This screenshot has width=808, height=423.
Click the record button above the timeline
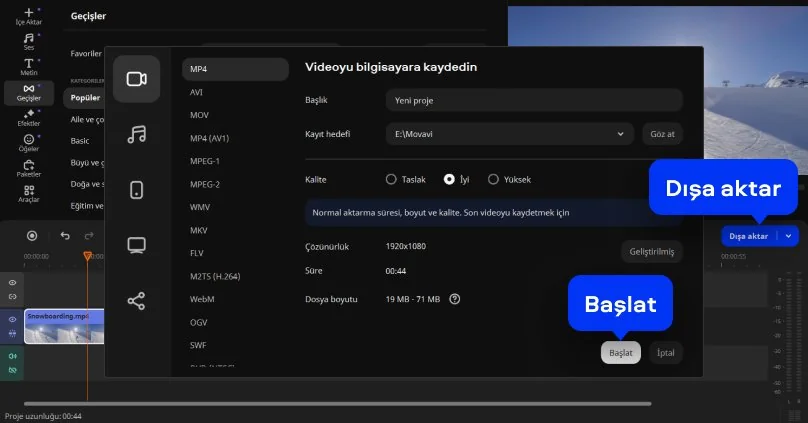[x=32, y=235]
